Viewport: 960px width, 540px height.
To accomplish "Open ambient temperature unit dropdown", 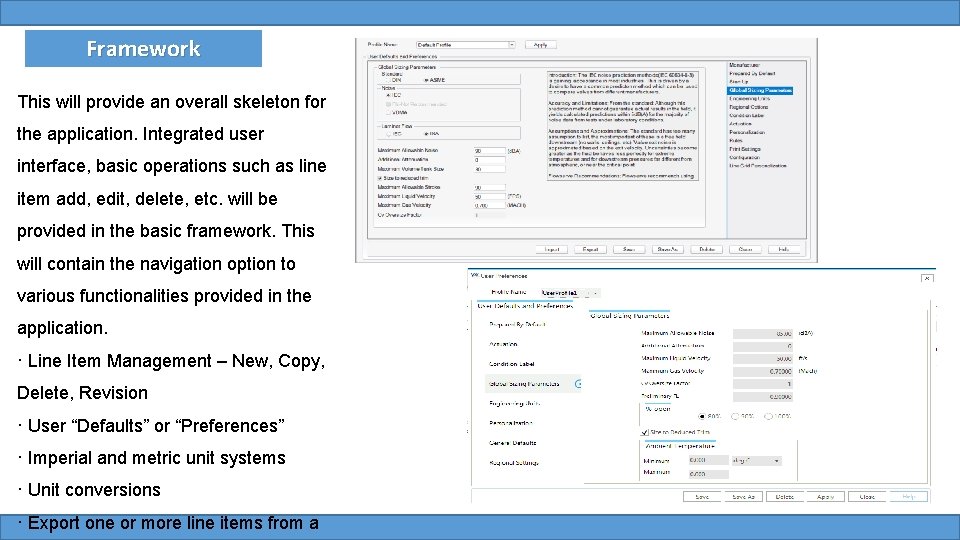I will point(756,460).
